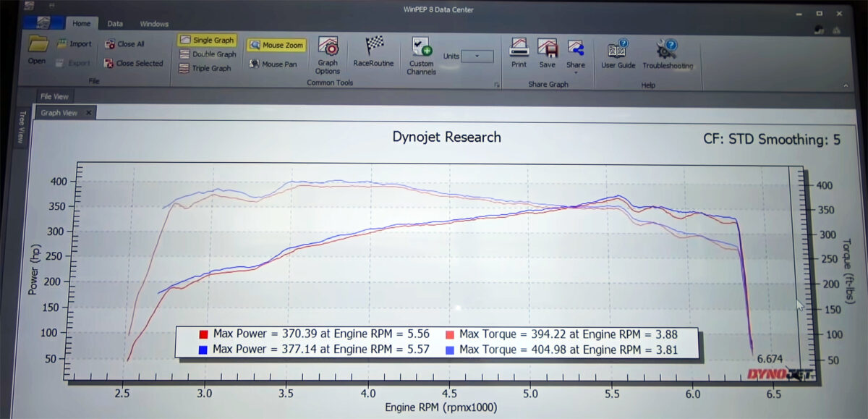The width and height of the screenshot is (868, 419).
Task: Open the Troubleshooting help
Action: tap(667, 54)
